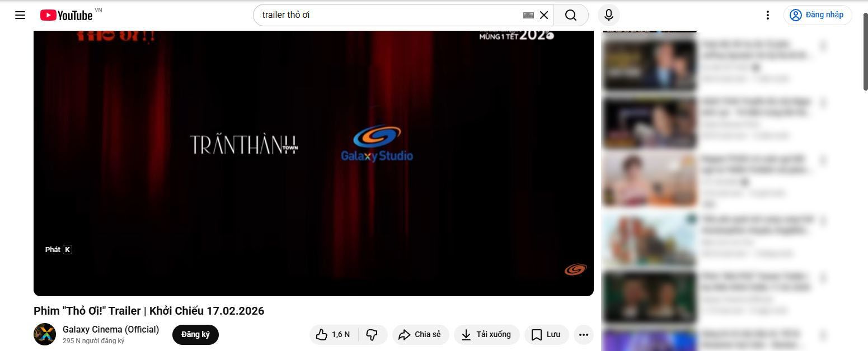Image resolution: width=868 pixels, height=351 pixels.
Task: Open YouTube settings via the vertical ellipsis
Action: point(767,15)
